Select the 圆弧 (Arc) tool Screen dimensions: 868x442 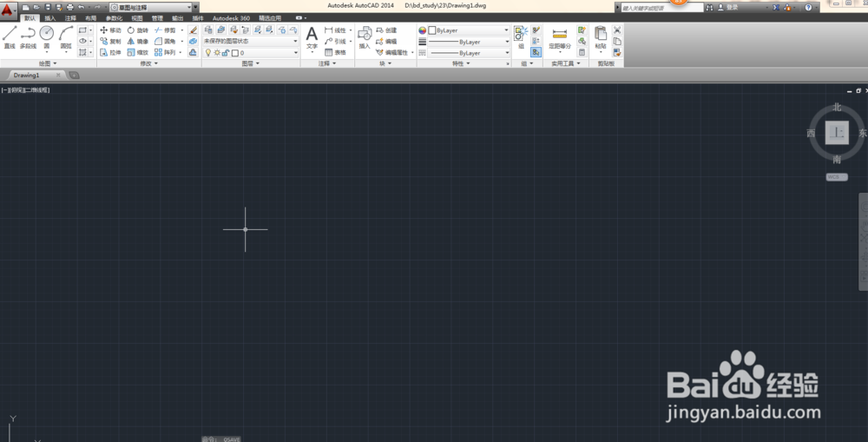[66, 37]
